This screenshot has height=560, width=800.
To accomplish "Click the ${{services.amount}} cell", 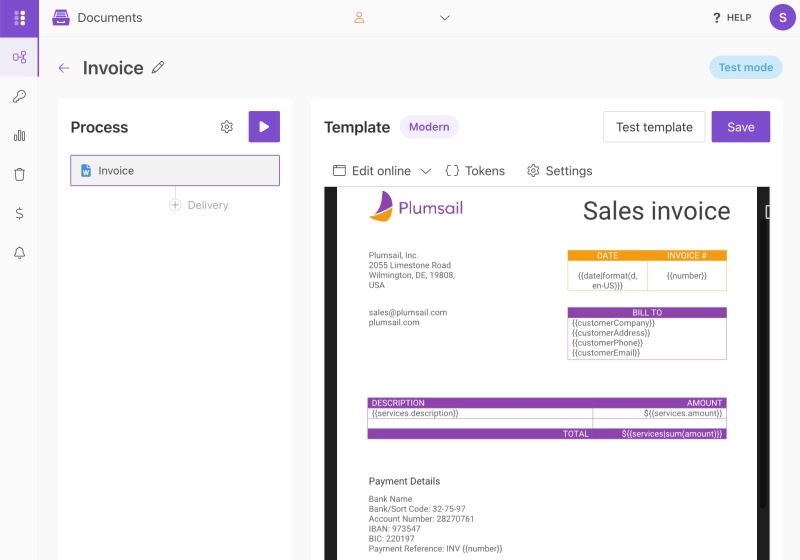I will pos(660,413).
